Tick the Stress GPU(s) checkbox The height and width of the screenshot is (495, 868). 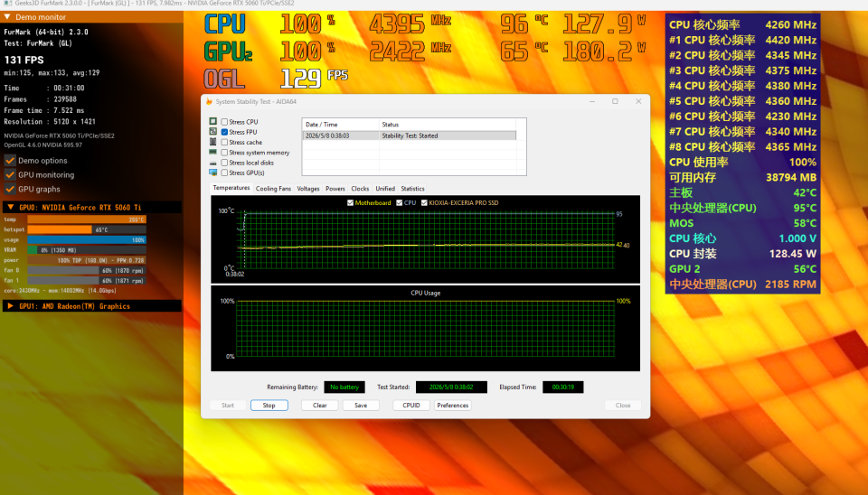click(224, 173)
